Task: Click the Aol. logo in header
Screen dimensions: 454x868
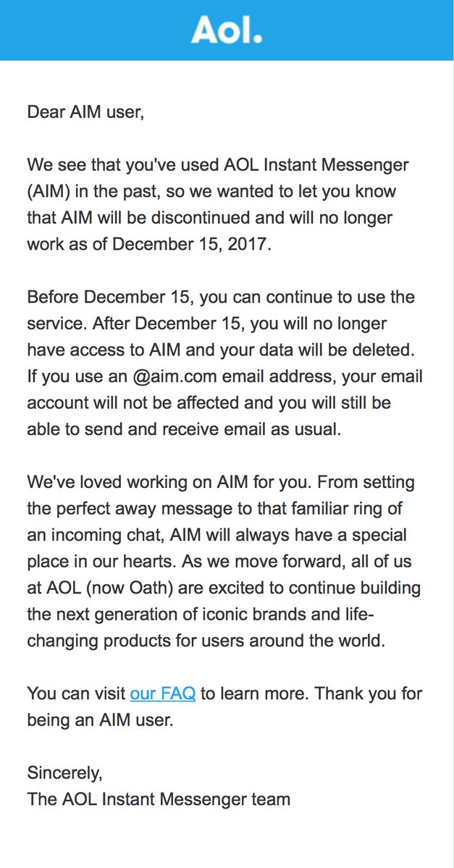Action: pos(227,30)
